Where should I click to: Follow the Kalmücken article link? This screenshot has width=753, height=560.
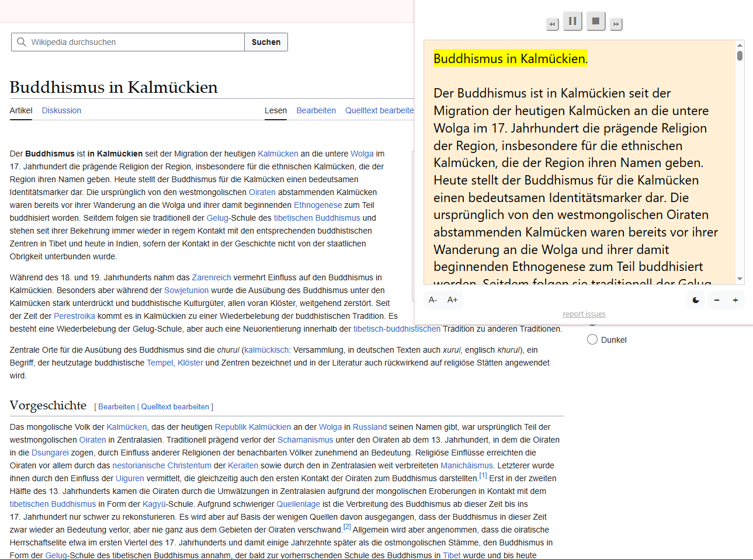tap(277, 154)
